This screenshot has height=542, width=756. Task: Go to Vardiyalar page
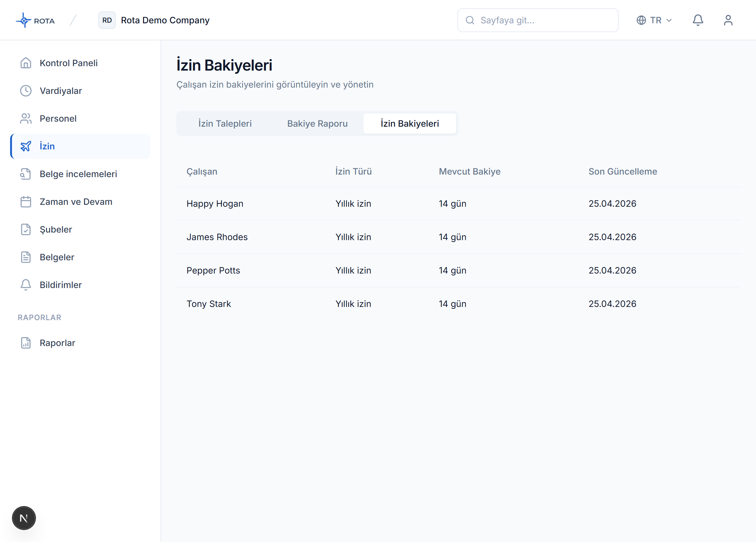point(80,91)
